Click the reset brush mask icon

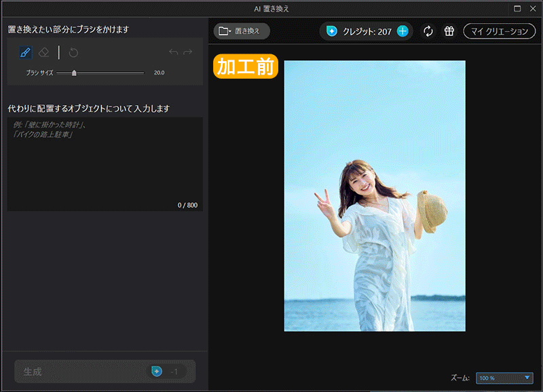click(73, 52)
